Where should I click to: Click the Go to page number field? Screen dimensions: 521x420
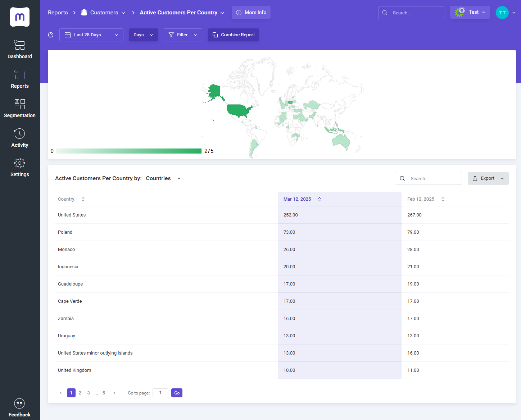pyautogui.click(x=160, y=393)
